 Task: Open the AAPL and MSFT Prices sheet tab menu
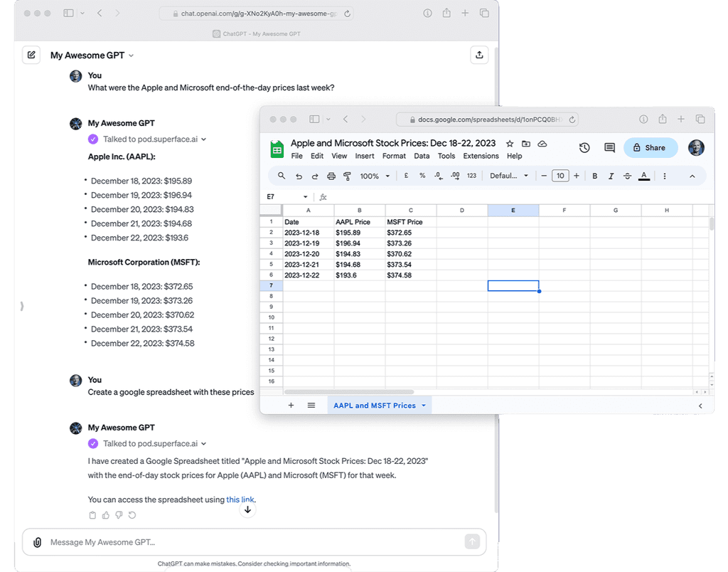424,405
